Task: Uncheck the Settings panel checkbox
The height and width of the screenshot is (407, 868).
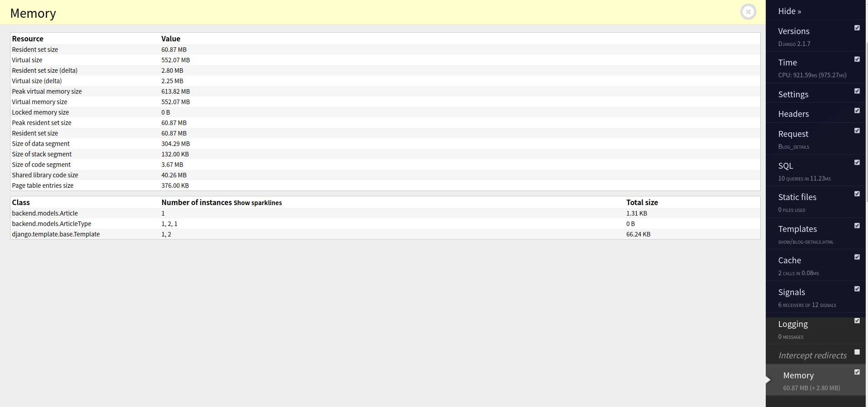Action: (857, 91)
